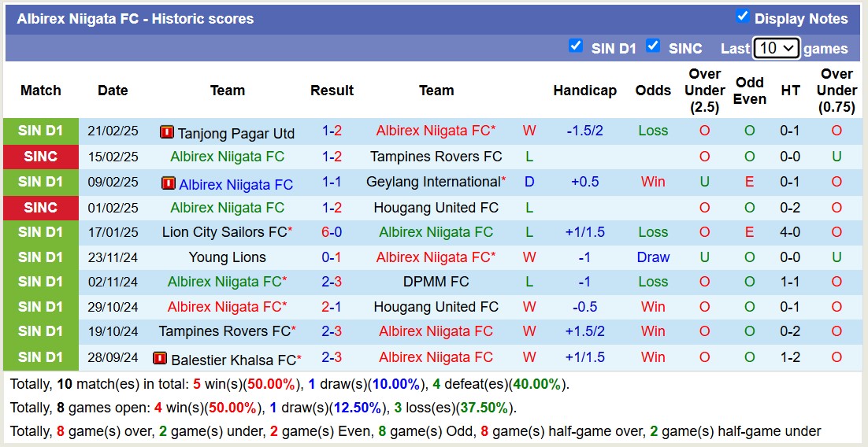Viewport: 868px width, 447px height.
Task: Click red card icon beside Tanjong Pagar Utd
Action: click(x=166, y=132)
